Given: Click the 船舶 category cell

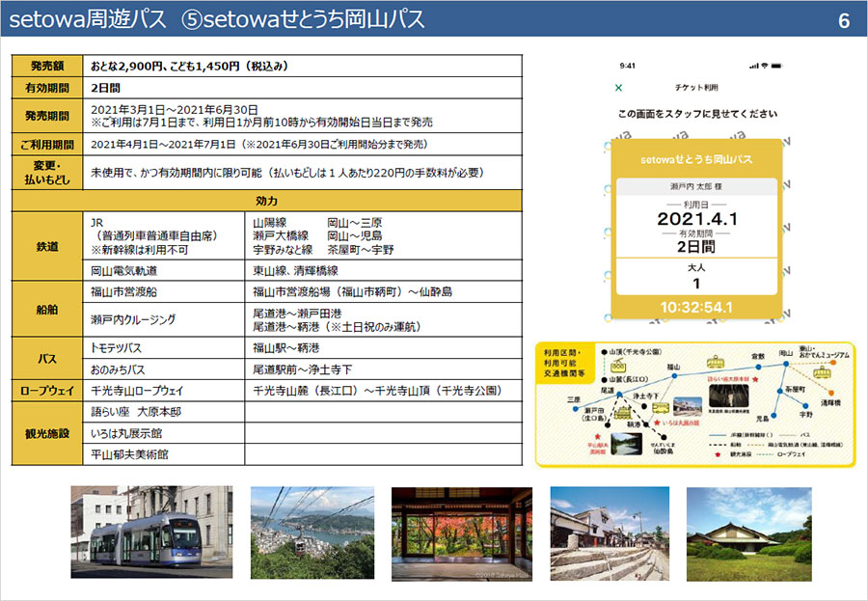Looking at the screenshot, I should coord(47,309).
